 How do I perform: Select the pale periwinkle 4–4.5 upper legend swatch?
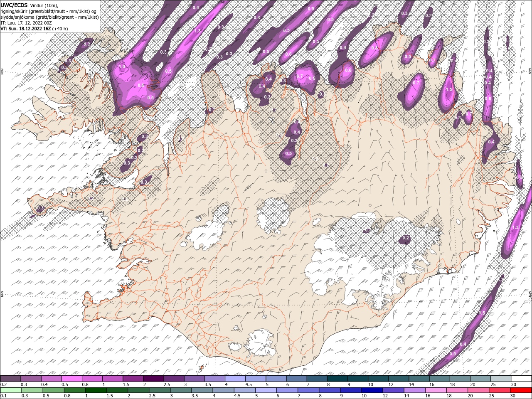235,379
